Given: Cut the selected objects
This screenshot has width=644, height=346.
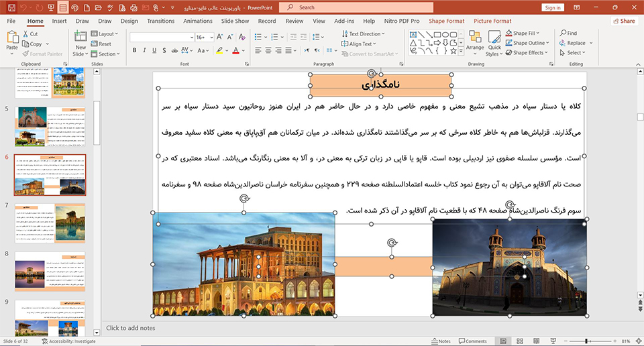Looking at the screenshot, I should (x=30, y=34).
